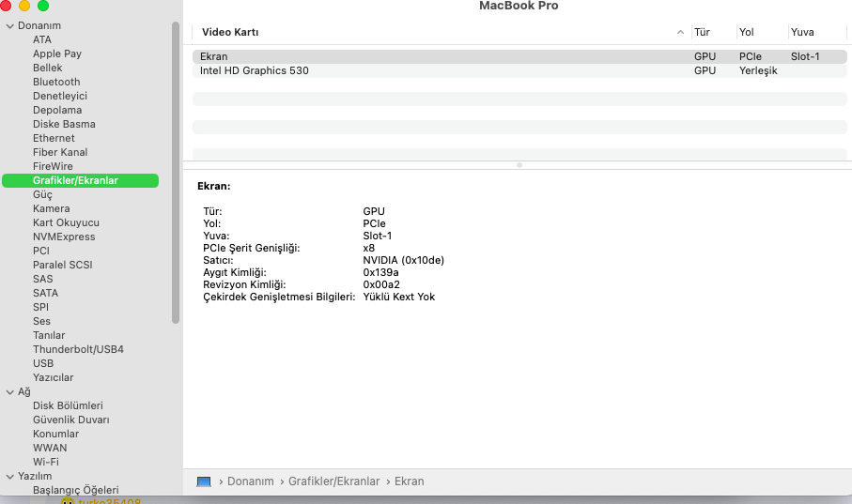Click the computer icon in path bar

pyautogui.click(x=204, y=481)
